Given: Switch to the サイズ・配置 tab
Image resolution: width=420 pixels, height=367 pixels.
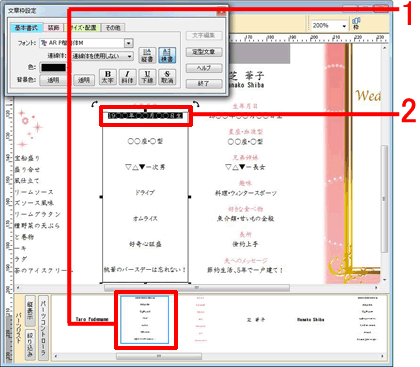Looking at the screenshot, I should pos(82,28).
